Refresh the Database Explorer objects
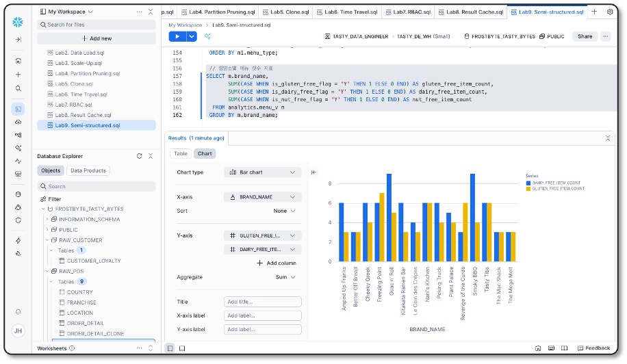 point(139,156)
